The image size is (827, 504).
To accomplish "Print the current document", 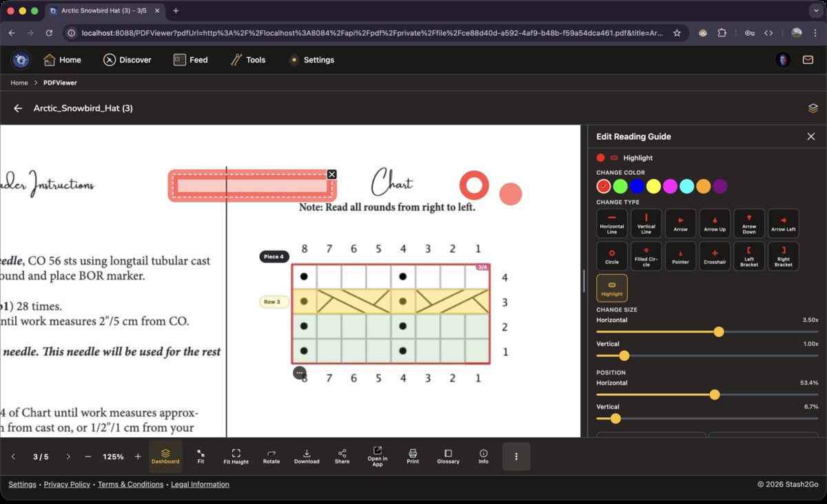I will (413, 456).
